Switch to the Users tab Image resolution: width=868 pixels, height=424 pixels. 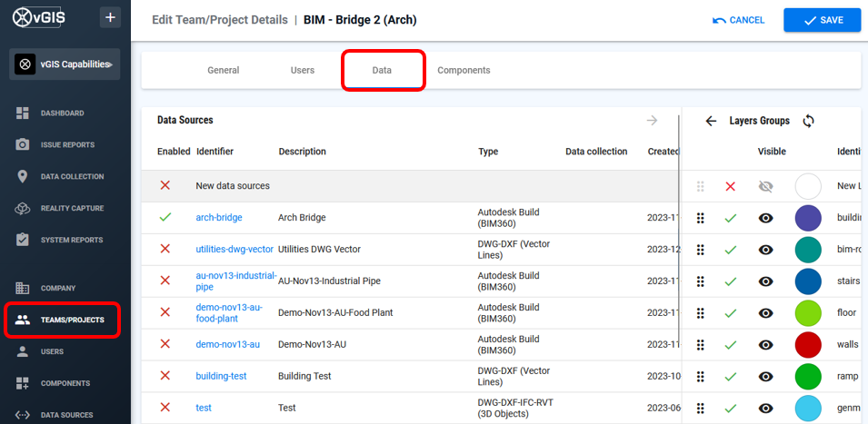[x=303, y=70]
